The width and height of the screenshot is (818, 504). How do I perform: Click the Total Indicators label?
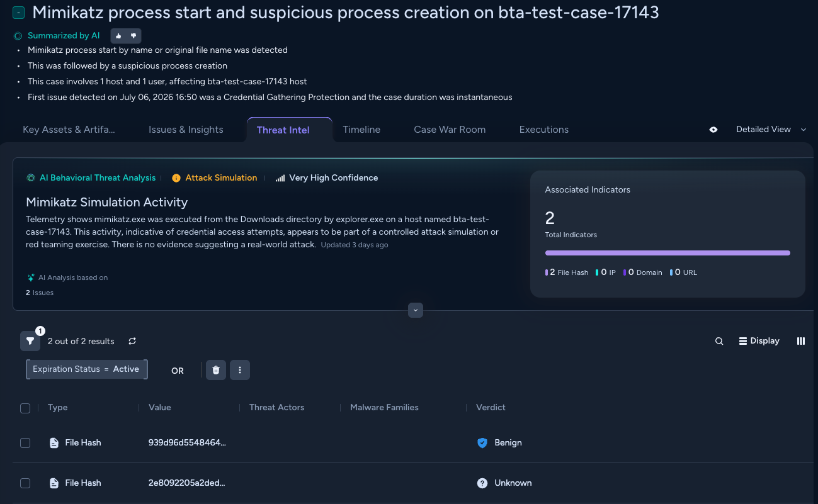[571, 235]
